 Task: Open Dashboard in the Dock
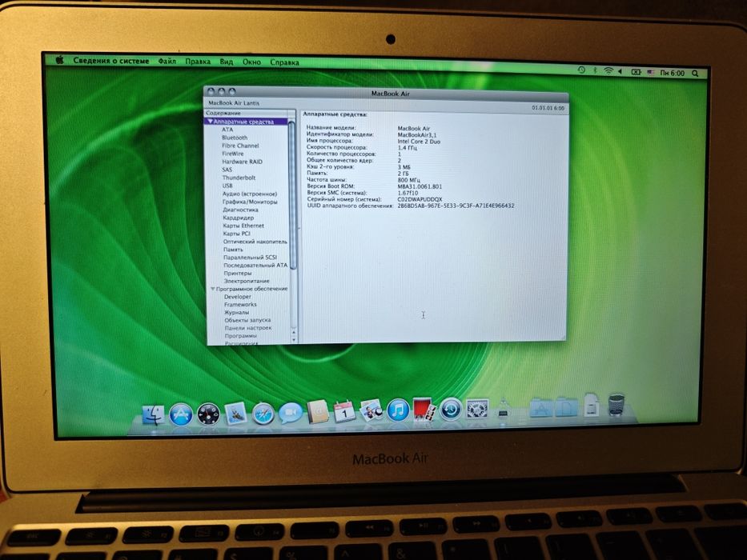point(208,414)
